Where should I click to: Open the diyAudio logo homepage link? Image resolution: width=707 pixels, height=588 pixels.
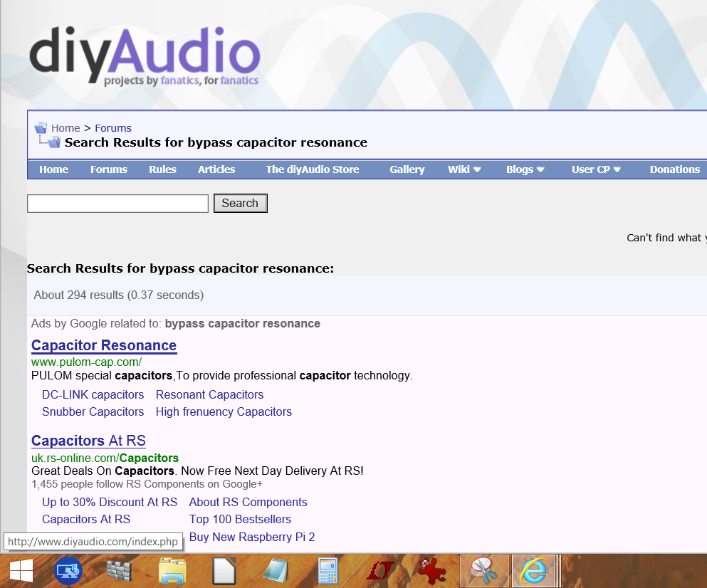tap(145, 55)
